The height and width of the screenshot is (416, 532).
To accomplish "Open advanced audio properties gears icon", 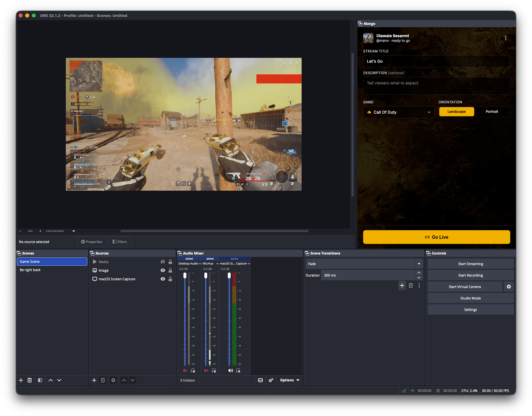I will pyautogui.click(x=271, y=380).
